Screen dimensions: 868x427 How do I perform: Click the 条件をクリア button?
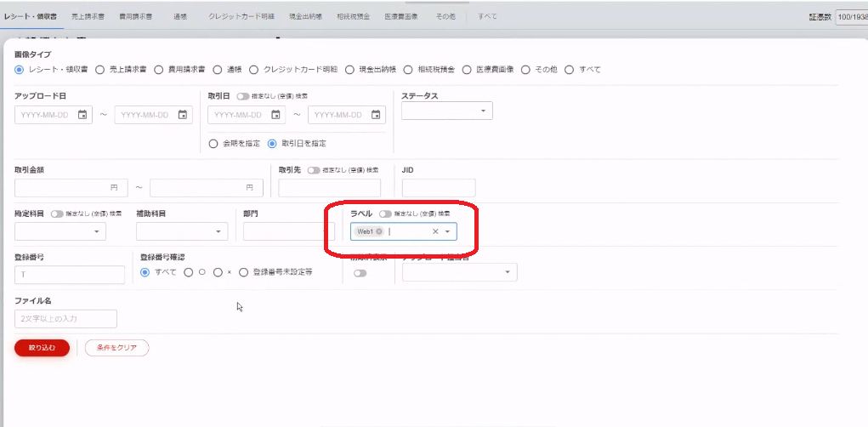(x=116, y=348)
